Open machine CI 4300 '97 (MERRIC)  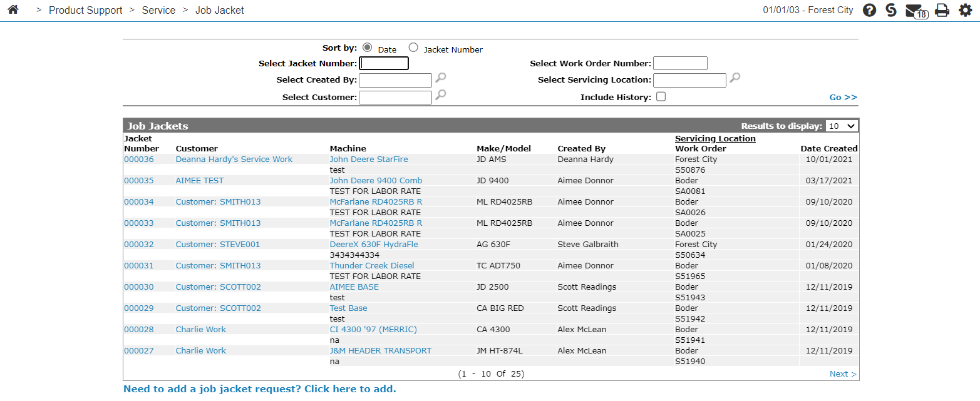pos(373,330)
